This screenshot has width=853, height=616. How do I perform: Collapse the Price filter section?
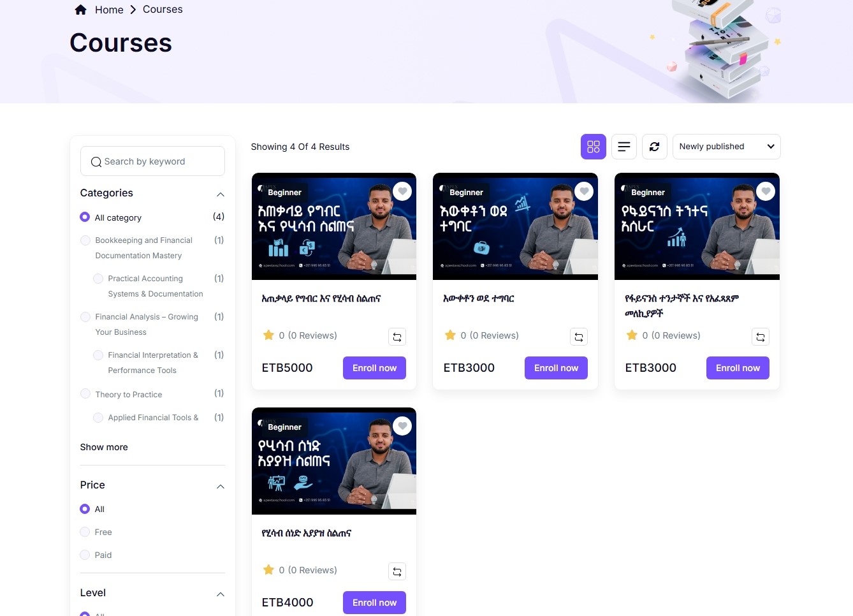point(221,486)
